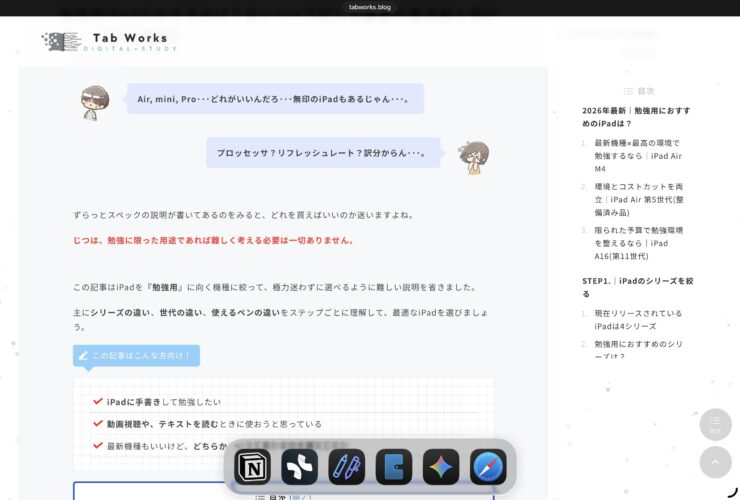Open the blue notebook app in dock
Screen dimensions: 740x500
coord(394,467)
